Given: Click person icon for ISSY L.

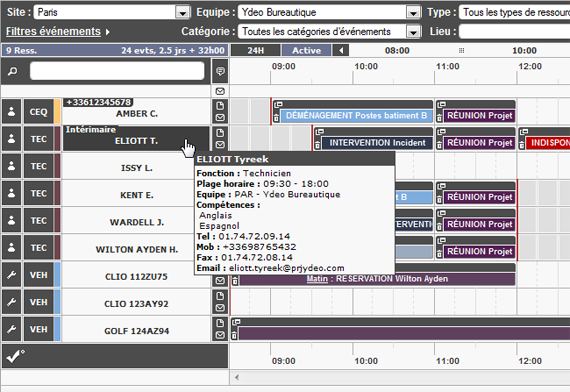Looking at the screenshot, I should pos(12,166).
